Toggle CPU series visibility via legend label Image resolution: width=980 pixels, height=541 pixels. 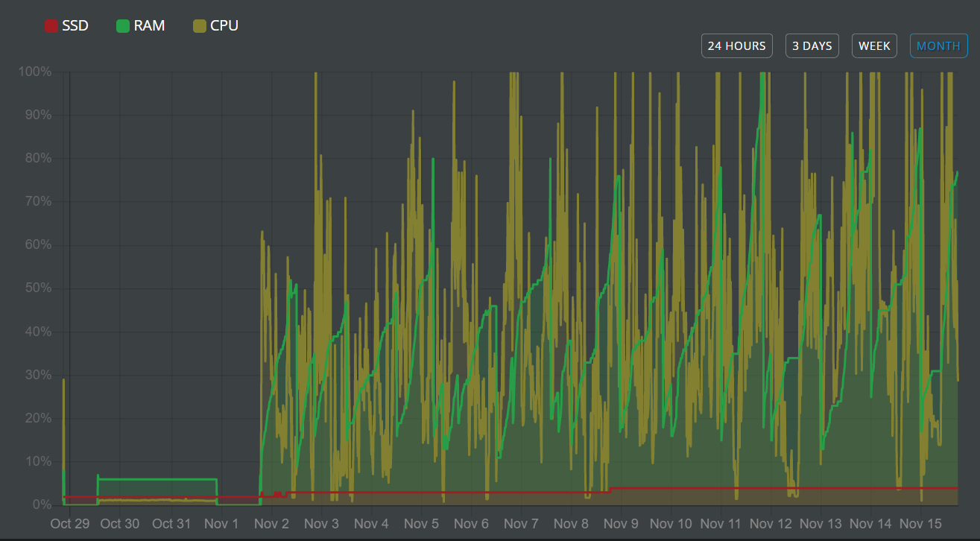click(x=224, y=26)
